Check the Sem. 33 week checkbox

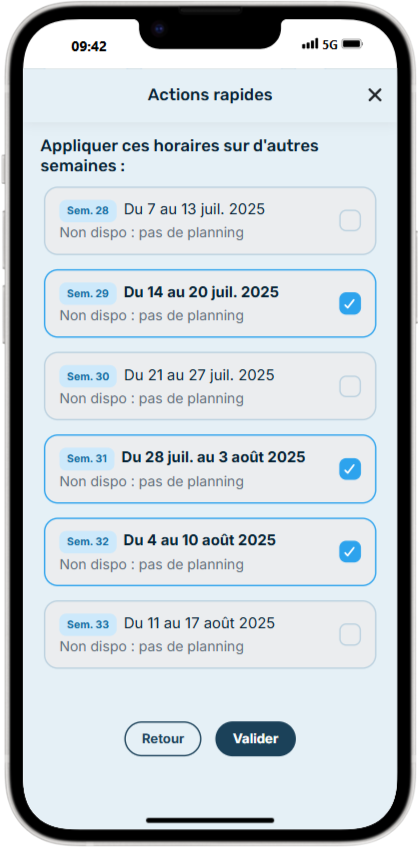(x=350, y=634)
